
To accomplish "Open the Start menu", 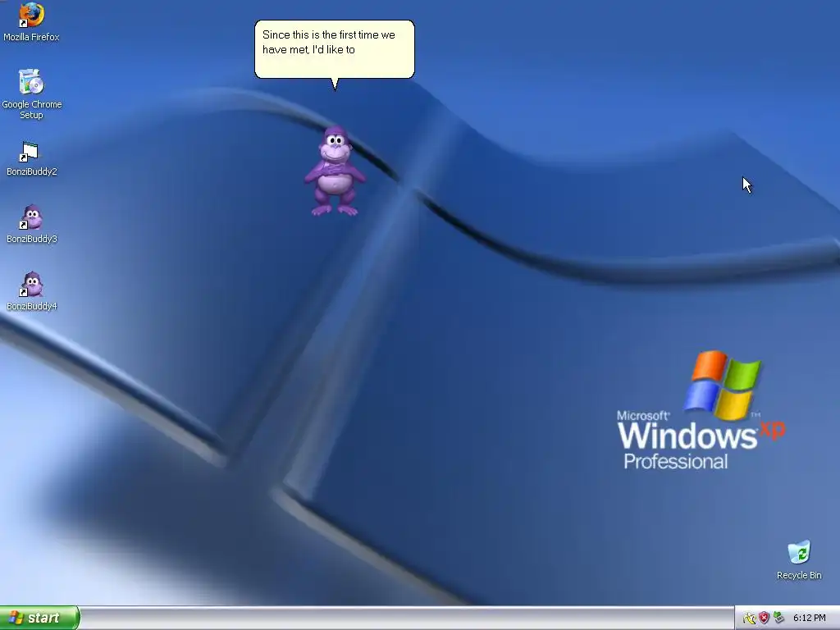I will (39, 618).
